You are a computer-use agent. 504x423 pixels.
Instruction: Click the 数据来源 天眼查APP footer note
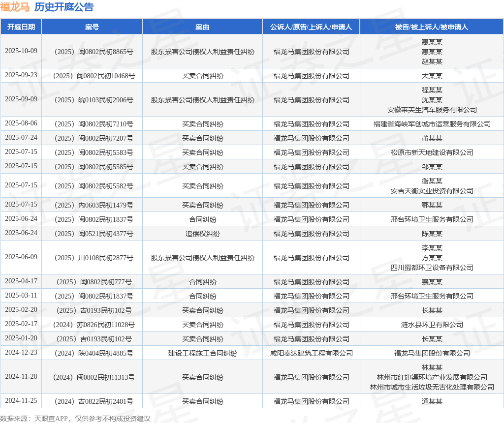point(75,419)
